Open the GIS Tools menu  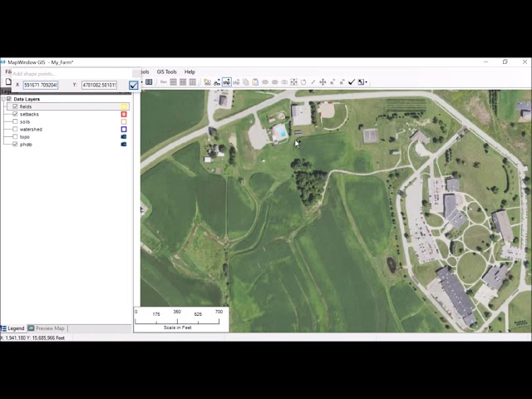166,72
